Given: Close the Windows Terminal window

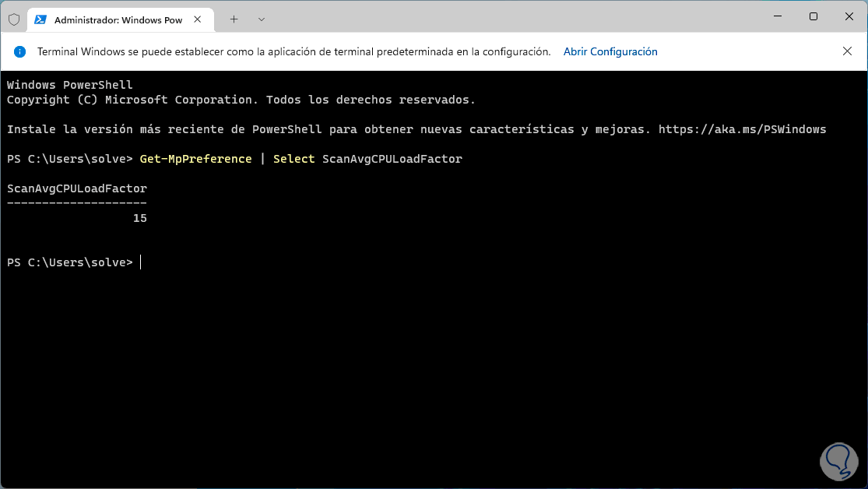Looking at the screenshot, I should pyautogui.click(x=848, y=16).
